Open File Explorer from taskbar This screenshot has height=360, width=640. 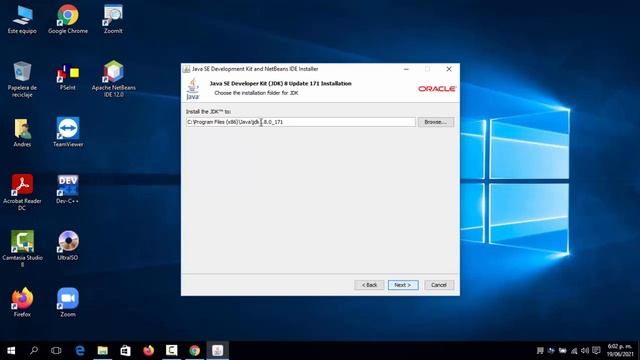102,351
